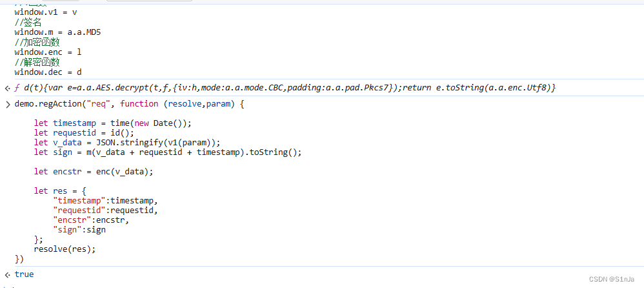
Task: Click the line "window.m = a.a.MD5"
Action: click(x=57, y=32)
